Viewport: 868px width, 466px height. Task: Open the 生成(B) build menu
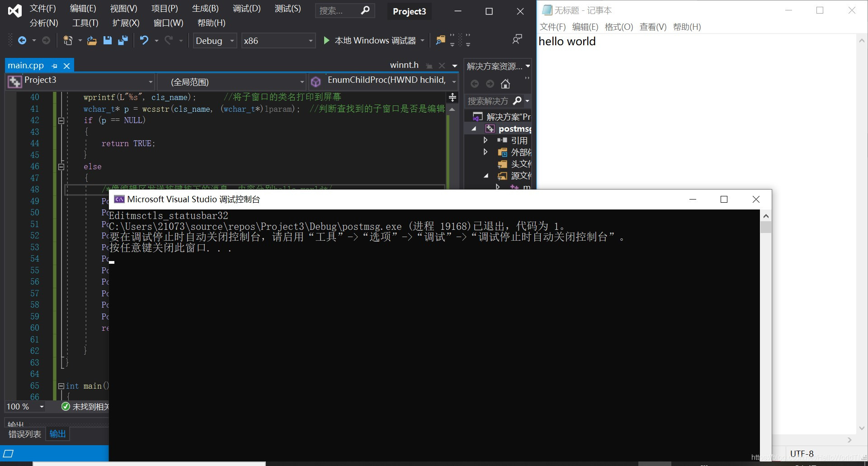[x=205, y=9]
